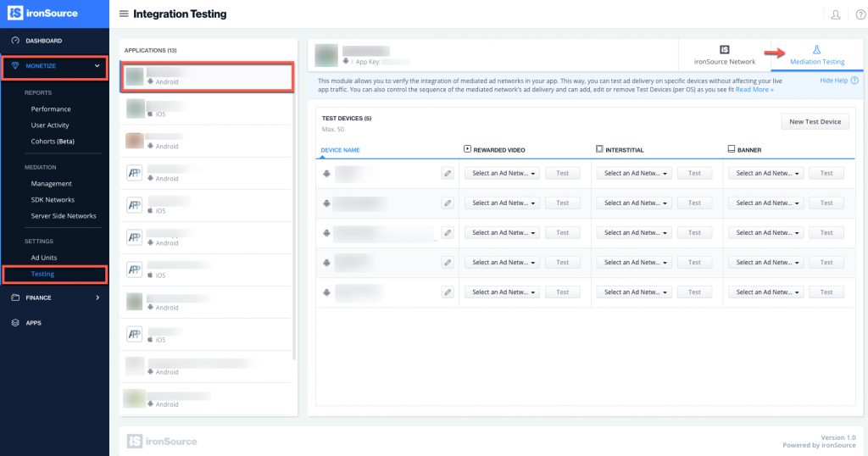Image resolution: width=868 pixels, height=456 pixels.
Task: Follow the Read More link in the help text
Action: (754, 90)
